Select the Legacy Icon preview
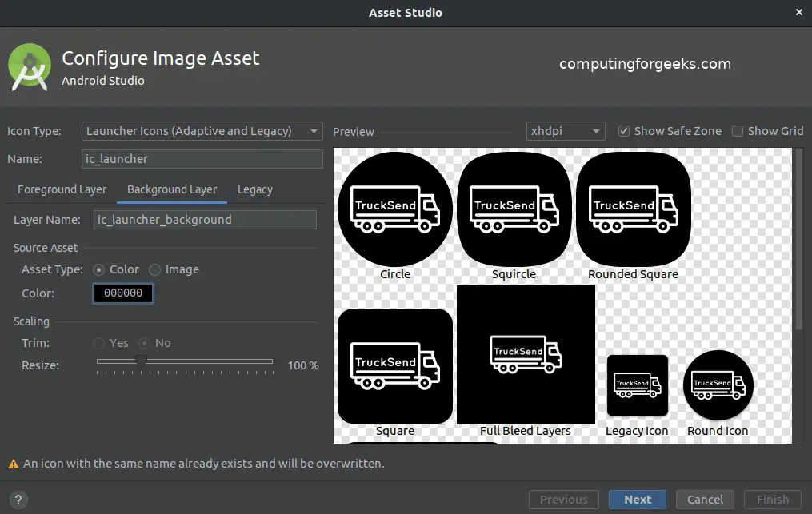This screenshot has height=514, width=812. point(638,385)
